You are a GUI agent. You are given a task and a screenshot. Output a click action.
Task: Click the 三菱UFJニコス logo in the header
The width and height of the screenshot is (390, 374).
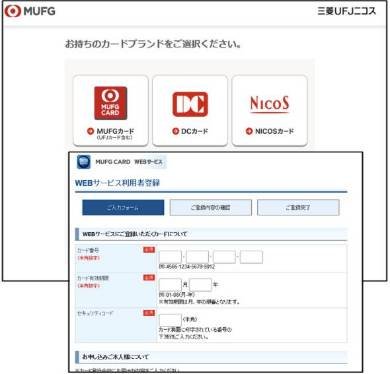[346, 11]
